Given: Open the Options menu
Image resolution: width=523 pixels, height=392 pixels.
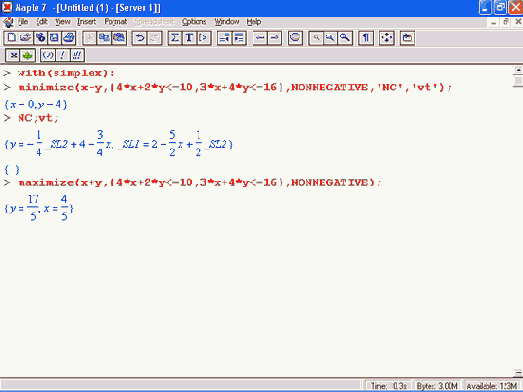Looking at the screenshot, I should (x=194, y=22).
